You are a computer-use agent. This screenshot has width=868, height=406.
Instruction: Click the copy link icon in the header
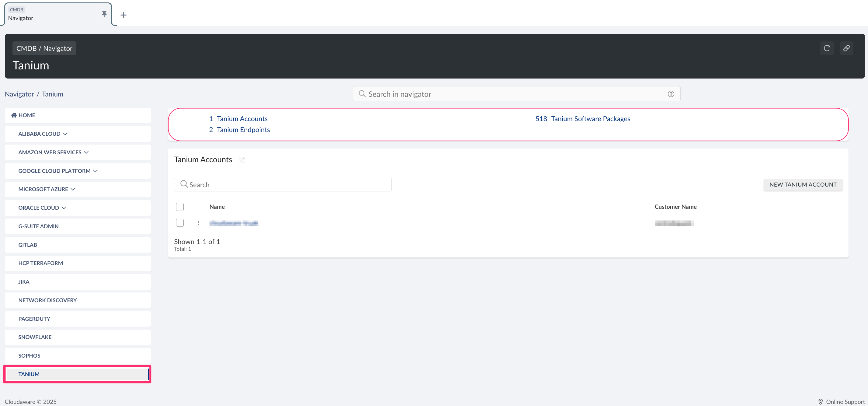[x=846, y=48]
